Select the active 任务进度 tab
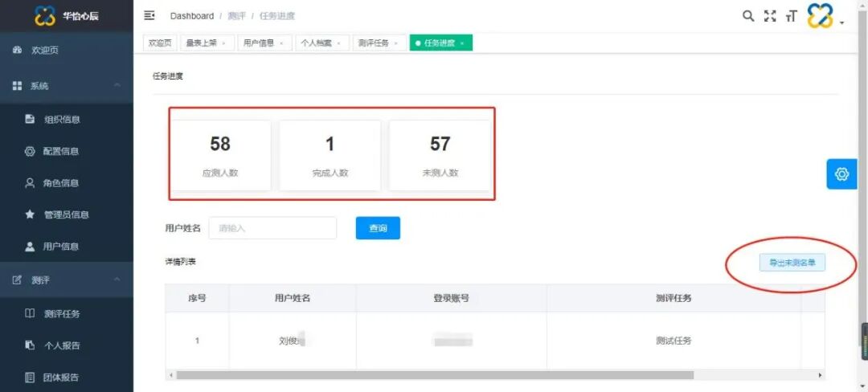Image resolution: width=868 pixels, height=392 pixels. (440, 43)
